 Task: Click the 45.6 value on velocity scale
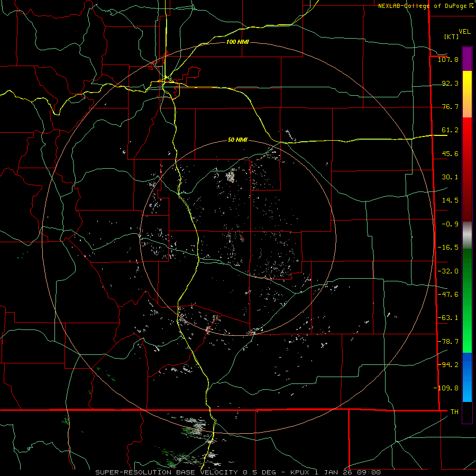pos(450,153)
